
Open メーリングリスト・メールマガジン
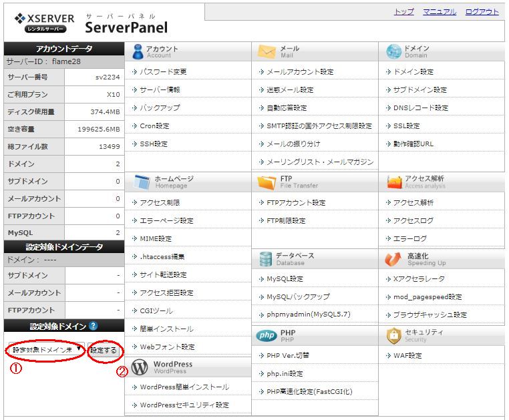point(320,162)
